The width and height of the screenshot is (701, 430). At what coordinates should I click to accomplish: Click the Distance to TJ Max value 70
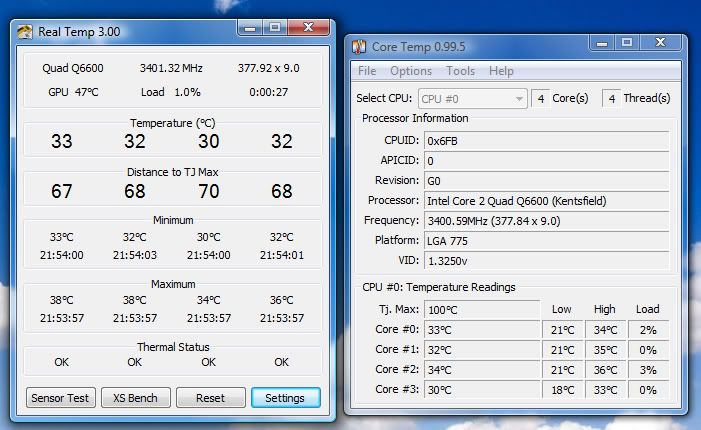(x=208, y=191)
